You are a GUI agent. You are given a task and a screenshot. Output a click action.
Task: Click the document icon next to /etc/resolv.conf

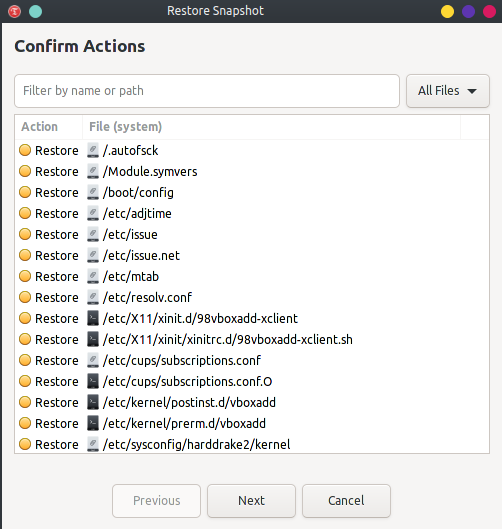coord(93,298)
